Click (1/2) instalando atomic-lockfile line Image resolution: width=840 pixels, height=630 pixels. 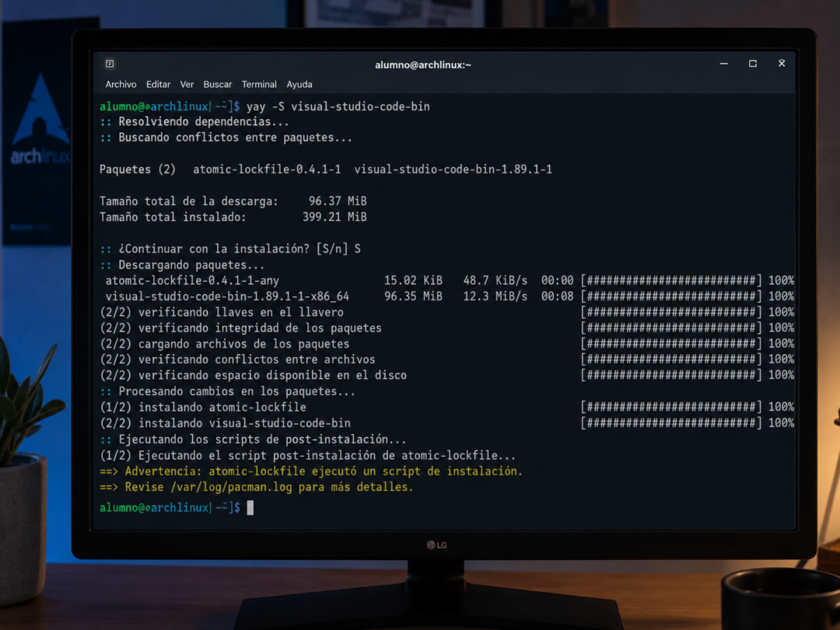203,407
